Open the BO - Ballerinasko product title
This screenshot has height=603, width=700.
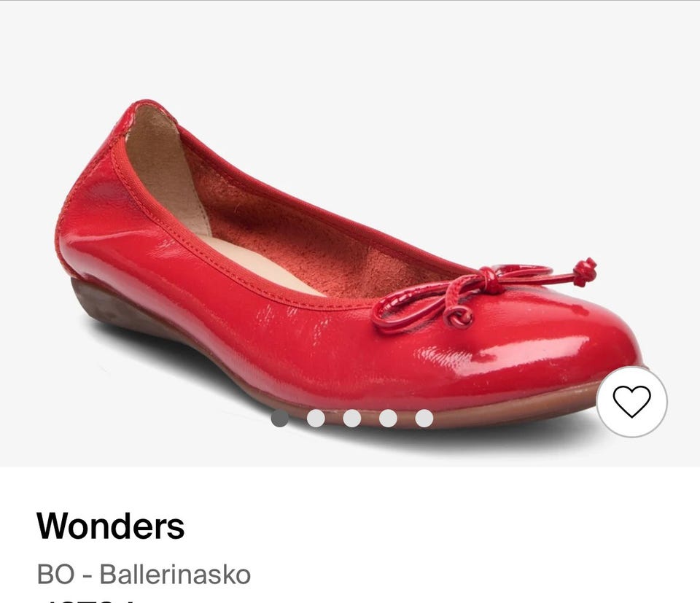pos(144,574)
